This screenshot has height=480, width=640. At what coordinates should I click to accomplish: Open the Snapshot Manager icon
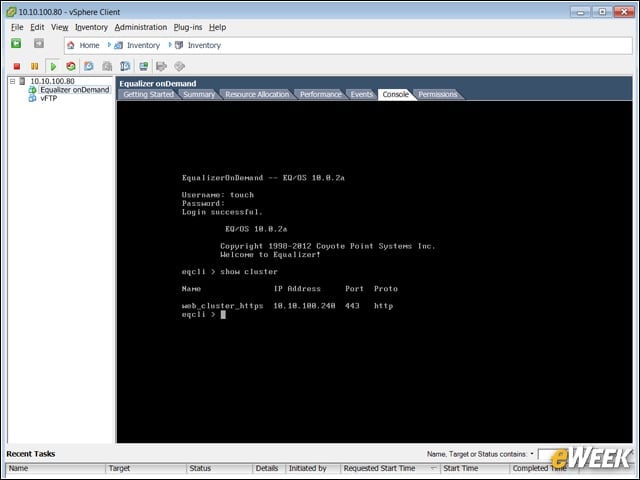[125, 66]
